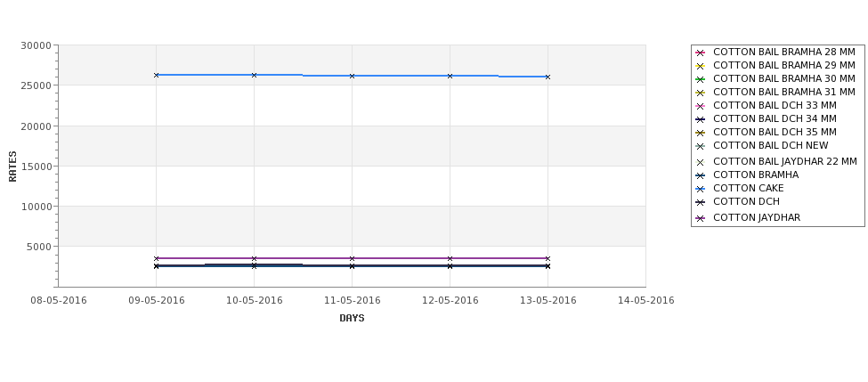Click the 12-05-2016 date axis label

click(450, 301)
